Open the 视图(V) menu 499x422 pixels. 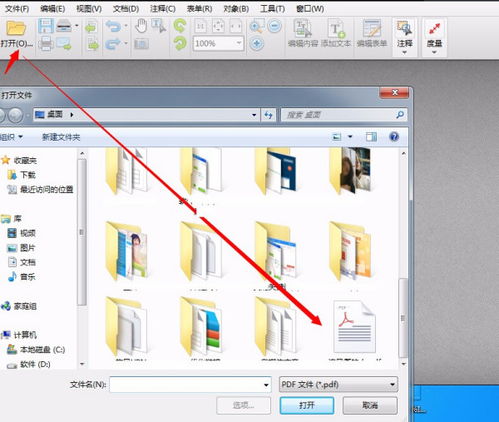pos(89,9)
